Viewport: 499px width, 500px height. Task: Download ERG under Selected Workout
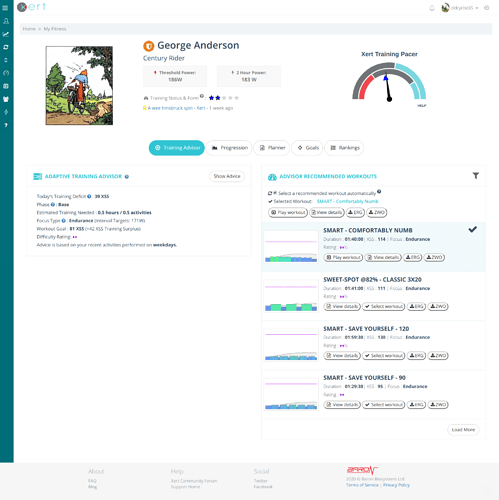point(355,212)
